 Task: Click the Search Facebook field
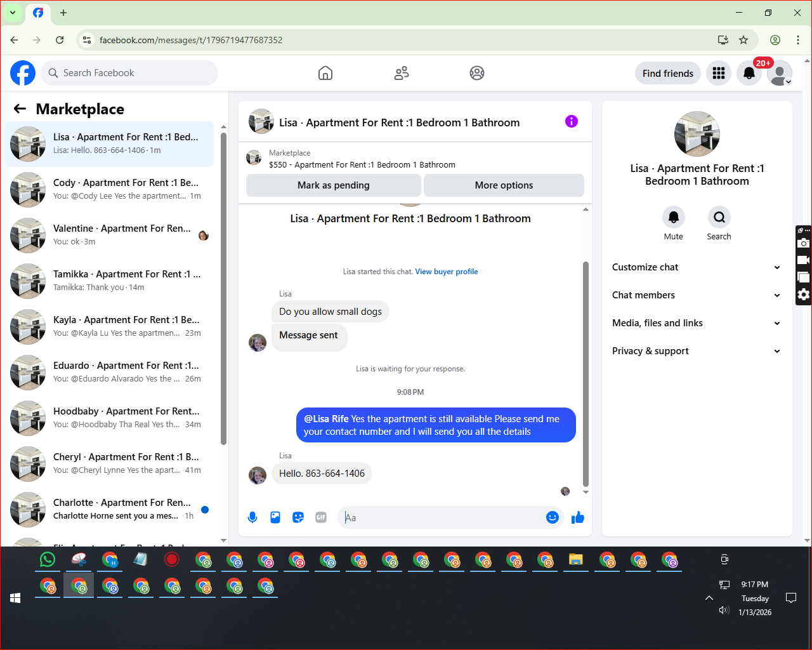point(129,73)
